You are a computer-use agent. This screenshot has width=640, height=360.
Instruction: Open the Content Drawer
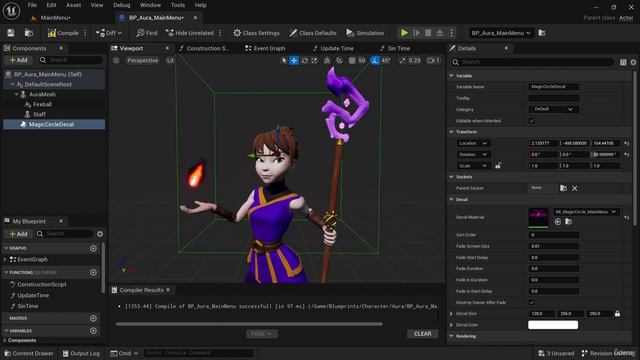pos(29,353)
